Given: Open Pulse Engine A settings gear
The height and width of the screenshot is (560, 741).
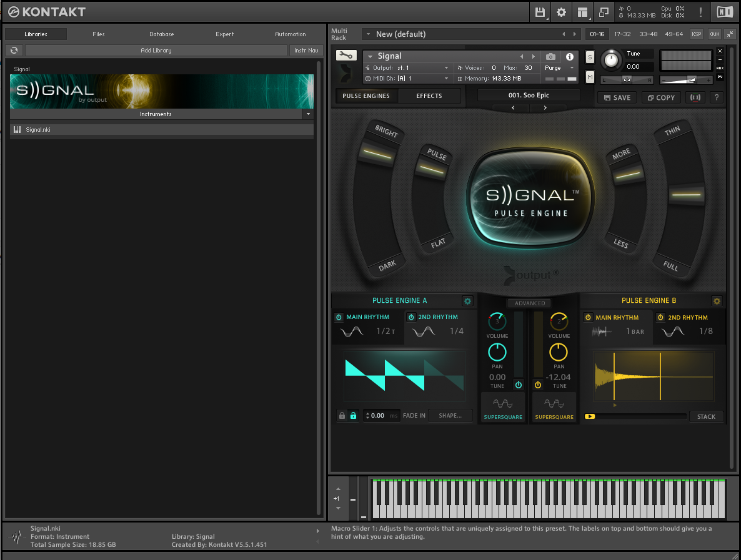Looking at the screenshot, I should pyautogui.click(x=467, y=301).
